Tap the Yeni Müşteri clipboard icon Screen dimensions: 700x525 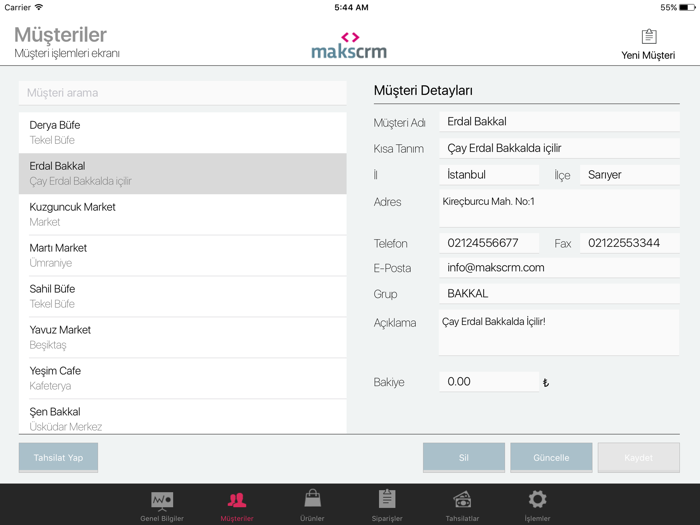pyautogui.click(x=648, y=37)
